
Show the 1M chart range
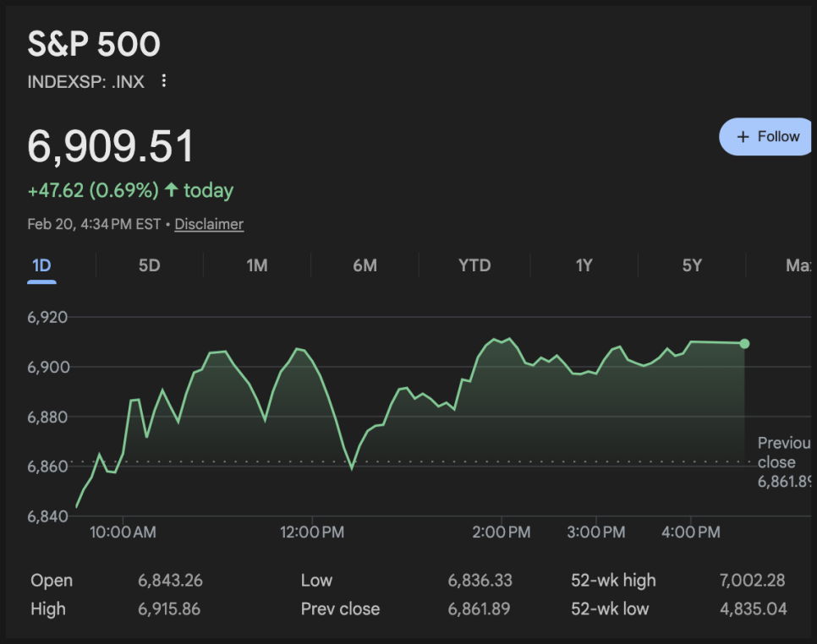pyautogui.click(x=257, y=265)
